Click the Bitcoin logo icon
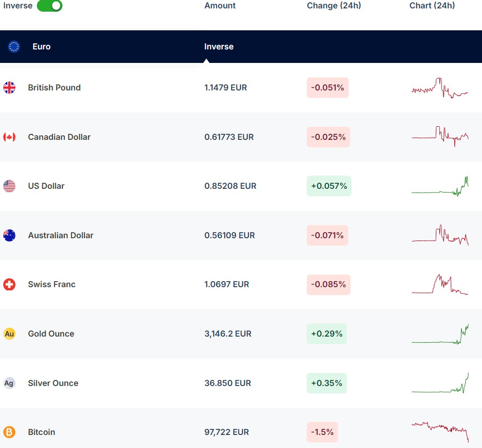This screenshot has width=482, height=448. point(9,432)
